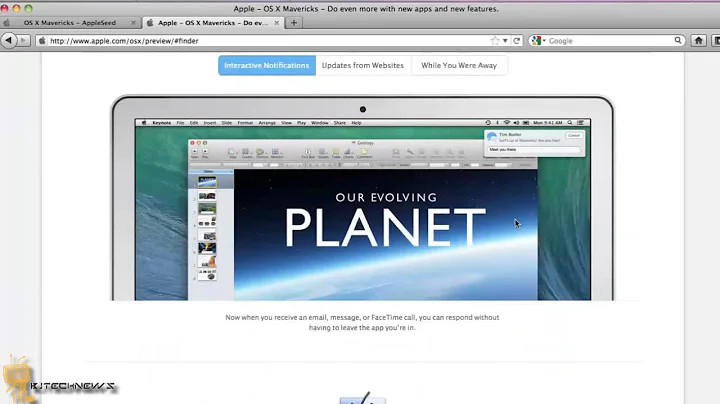Reload the page with the refresh icon

coord(517,41)
